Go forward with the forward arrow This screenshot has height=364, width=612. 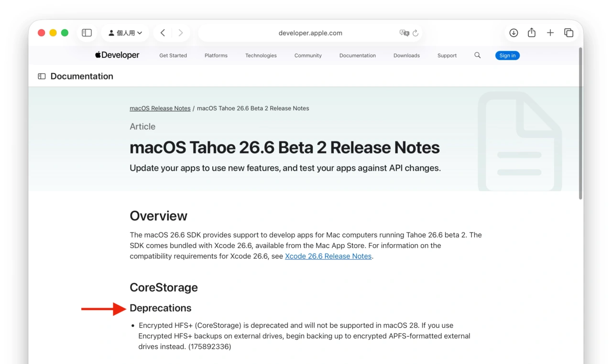pos(180,33)
